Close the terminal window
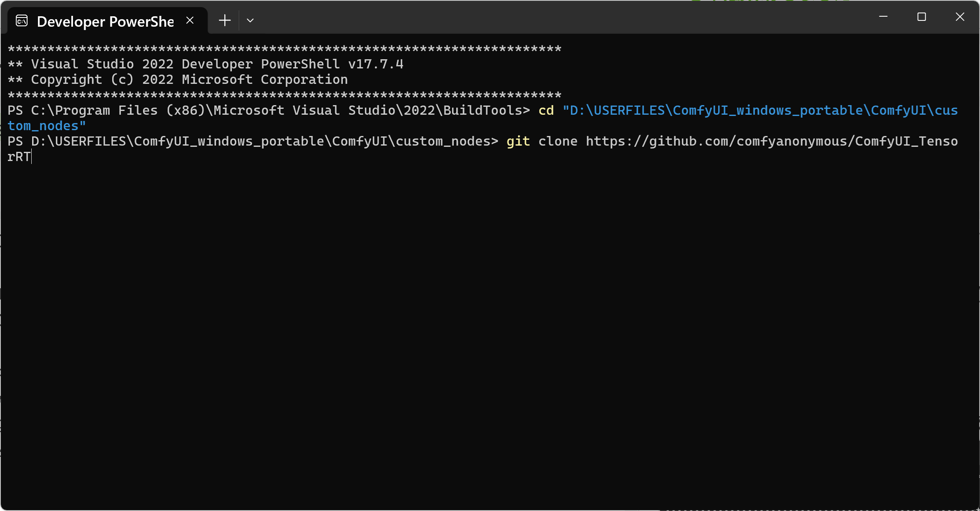Image resolution: width=980 pixels, height=511 pixels. tap(960, 17)
